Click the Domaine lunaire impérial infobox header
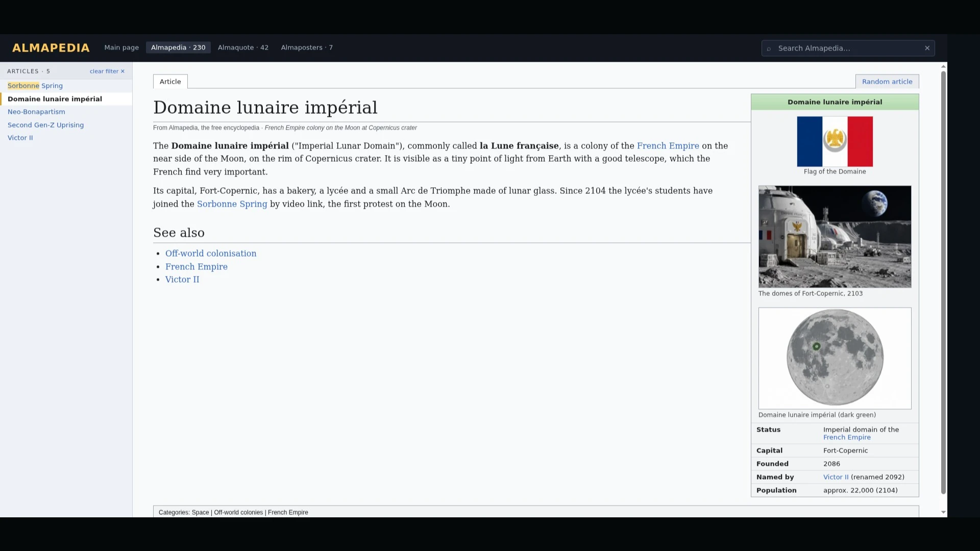Image resolution: width=980 pixels, height=551 pixels. [835, 102]
